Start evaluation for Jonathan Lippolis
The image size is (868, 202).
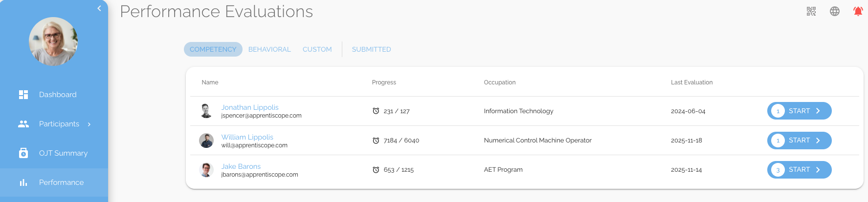(x=799, y=111)
